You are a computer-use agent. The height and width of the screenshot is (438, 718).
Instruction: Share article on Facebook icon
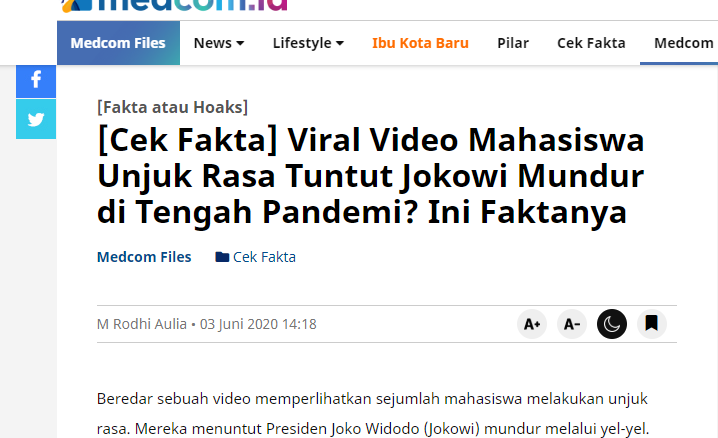(36, 81)
